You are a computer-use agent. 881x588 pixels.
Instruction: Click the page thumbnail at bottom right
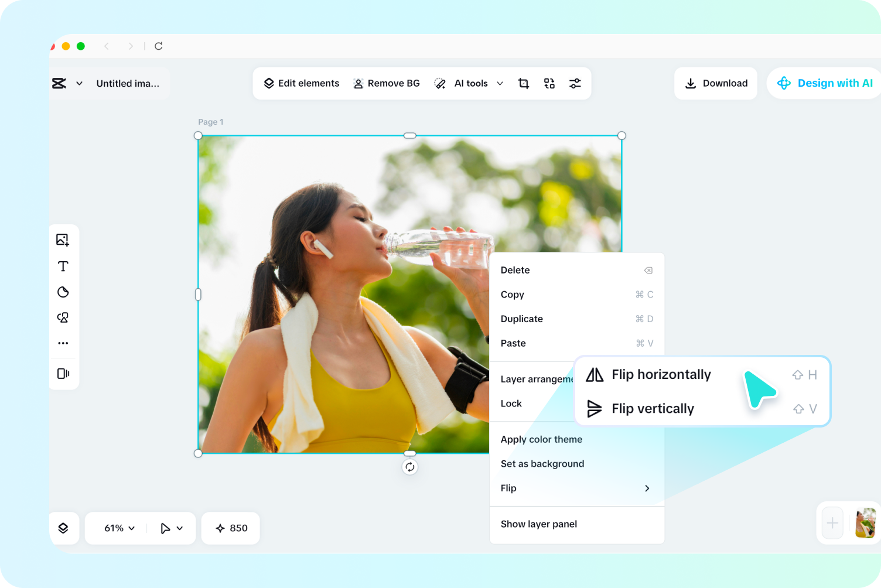coord(866,523)
